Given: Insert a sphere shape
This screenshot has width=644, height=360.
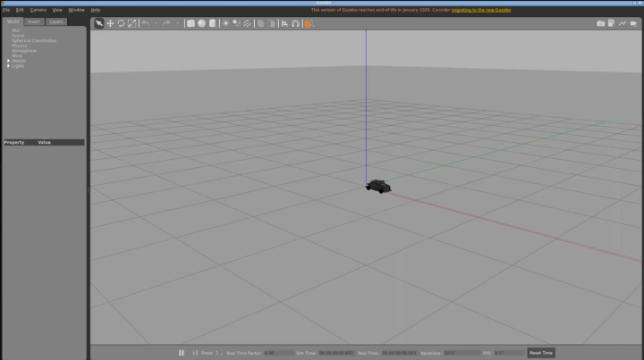Looking at the screenshot, I should coord(201,23).
